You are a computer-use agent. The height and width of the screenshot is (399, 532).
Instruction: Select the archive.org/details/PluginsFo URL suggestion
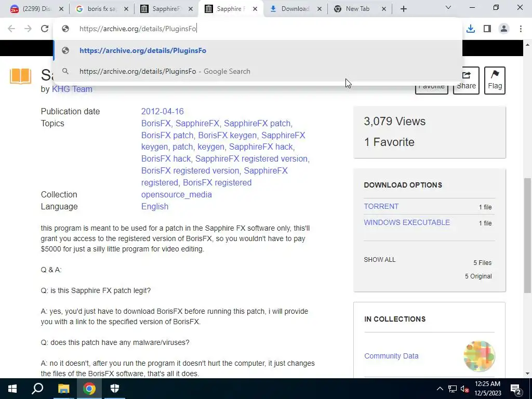pos(258,50)
